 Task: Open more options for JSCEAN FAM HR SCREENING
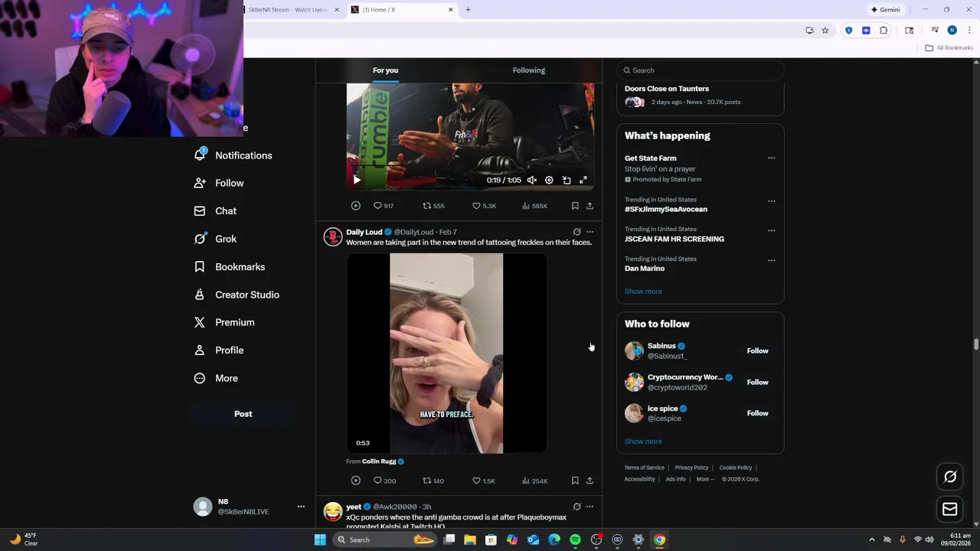tap(772, 230)
